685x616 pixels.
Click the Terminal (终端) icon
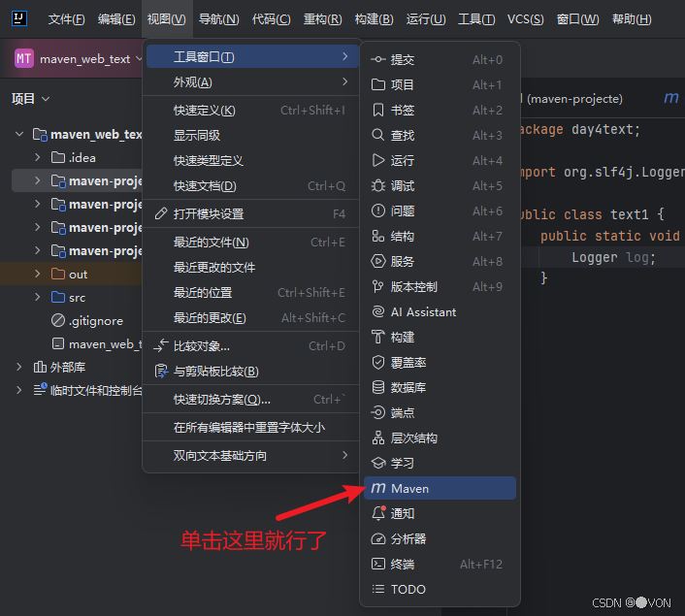[377, 564]
